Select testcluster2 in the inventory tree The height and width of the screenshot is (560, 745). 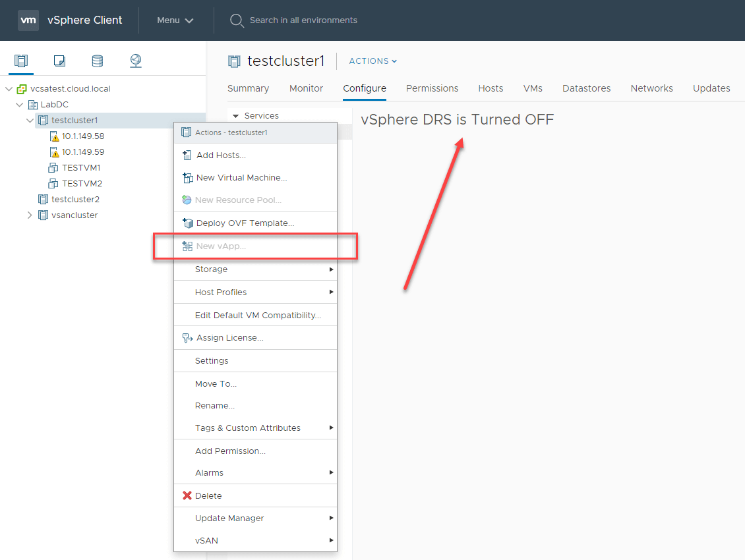(75, 199)
